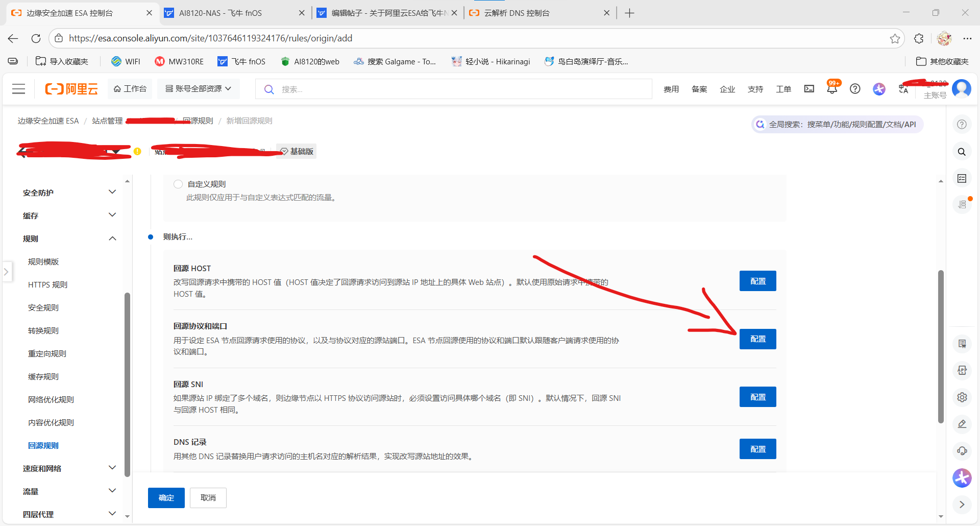Open the 工单 link in the top bar
980x526 pixels.
pos(783,89)
